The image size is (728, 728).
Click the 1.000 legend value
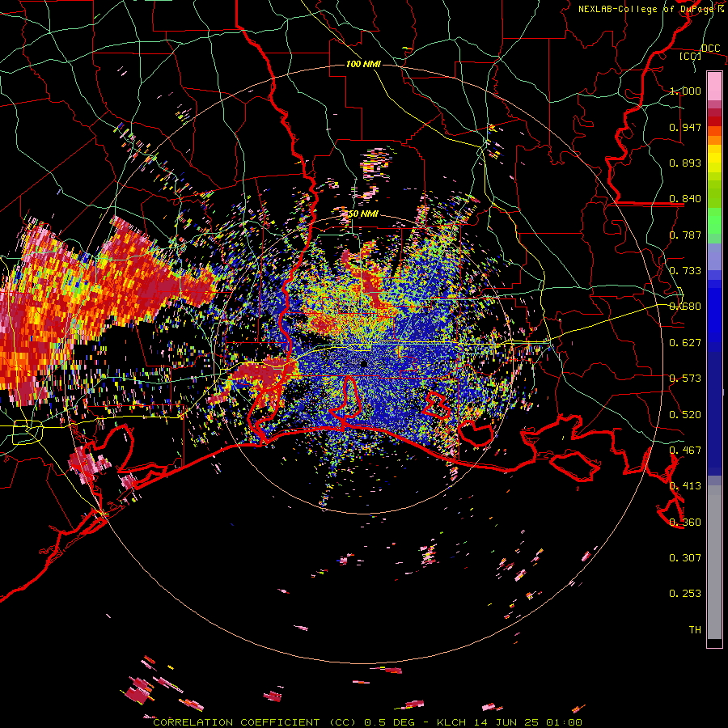click(685, 91)
